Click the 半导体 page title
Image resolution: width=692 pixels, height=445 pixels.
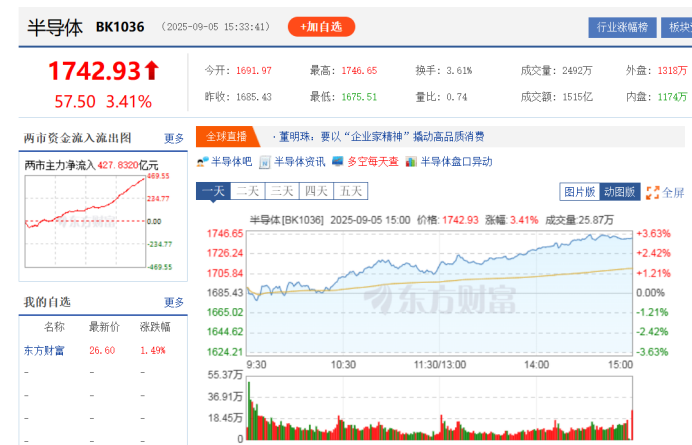55,27
